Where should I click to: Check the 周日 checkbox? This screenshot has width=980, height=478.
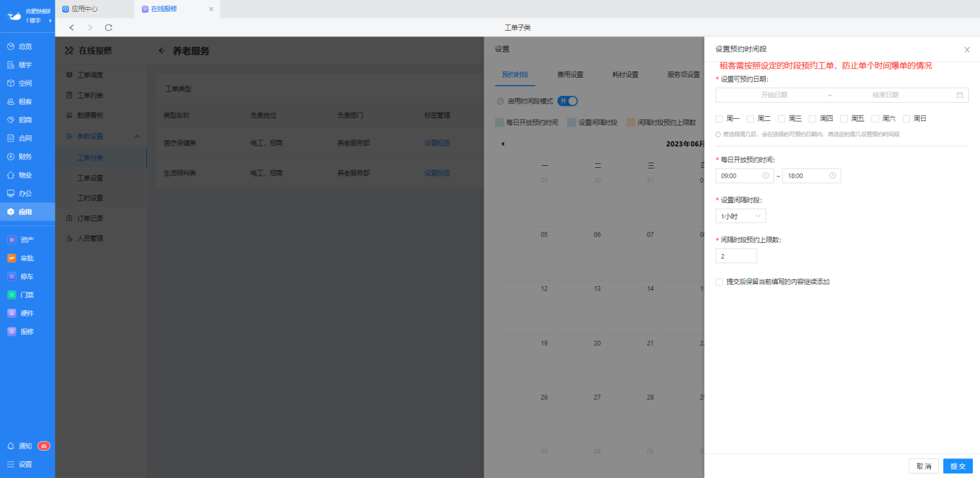[x=907, y=119]
